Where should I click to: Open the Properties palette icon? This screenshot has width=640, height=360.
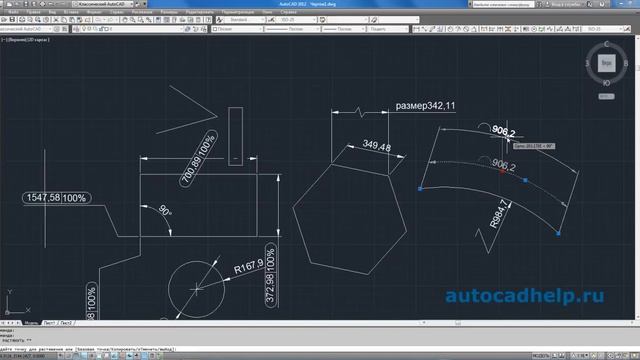(x=158, y=20)
